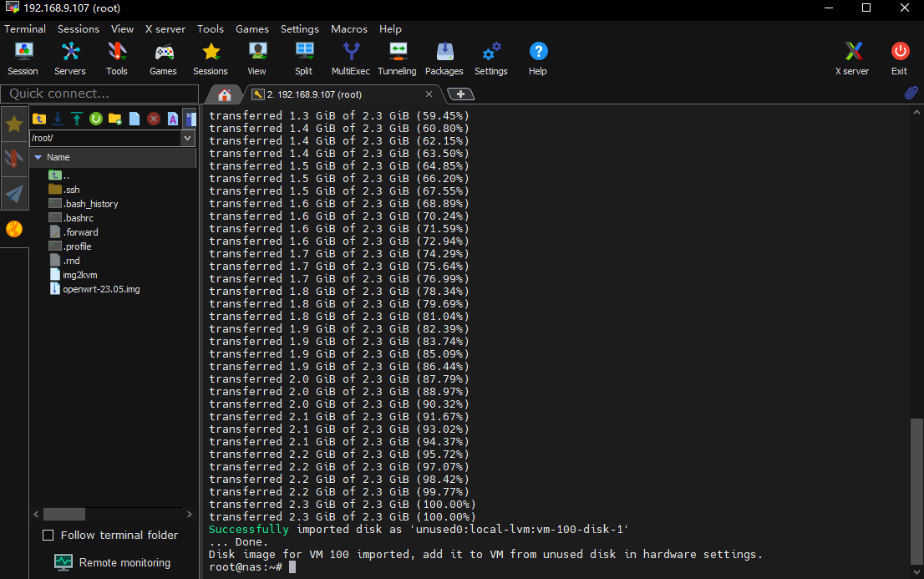Open the Settings menu in menu bar

(x=300, y=29)
